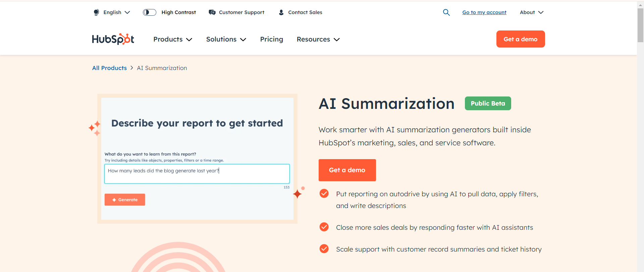Click the Products chevron arrow

(x=189, y=40)
